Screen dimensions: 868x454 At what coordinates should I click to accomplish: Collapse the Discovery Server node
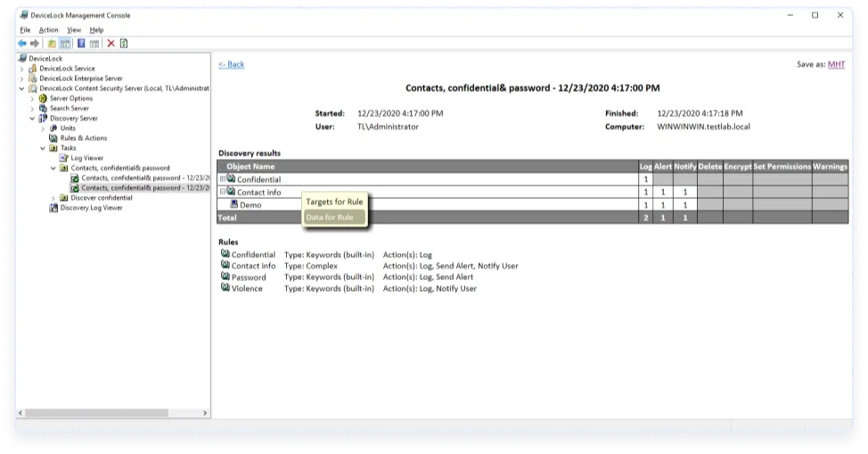click(x=33, y=119)
